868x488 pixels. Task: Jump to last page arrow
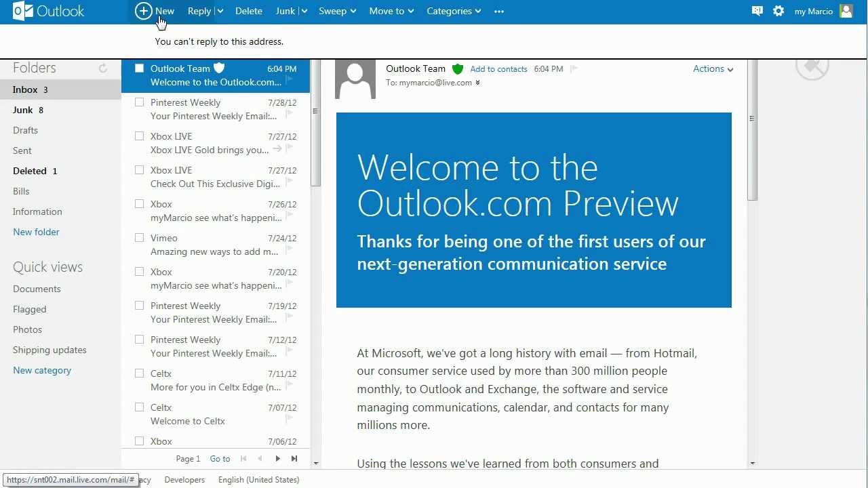click(294, 459)
